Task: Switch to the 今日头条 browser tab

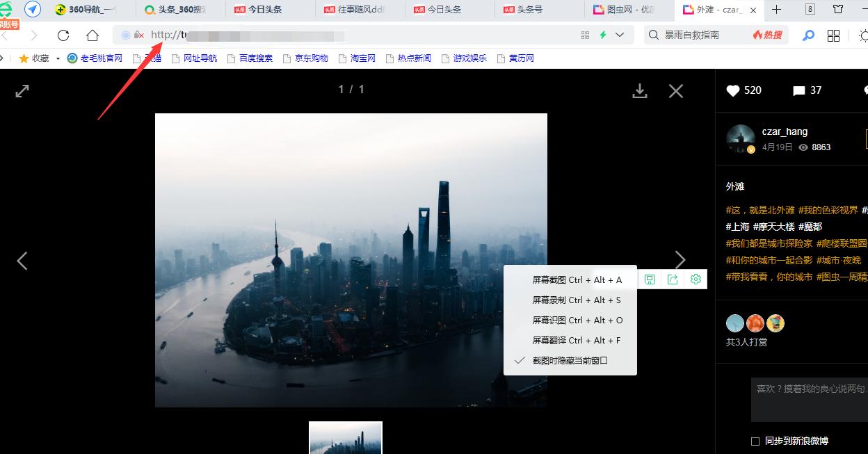Action: (265, 10)
